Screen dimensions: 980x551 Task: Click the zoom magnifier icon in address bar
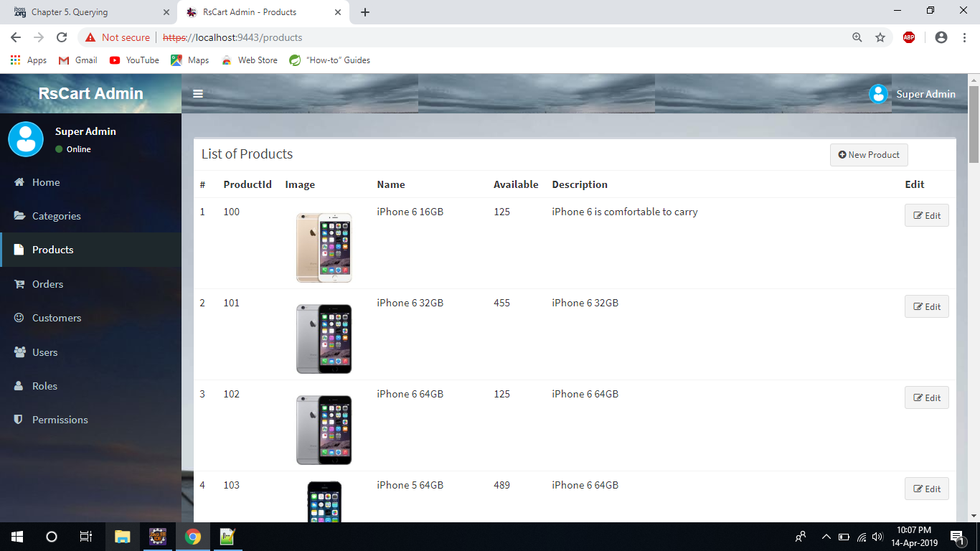pos(857,37)
